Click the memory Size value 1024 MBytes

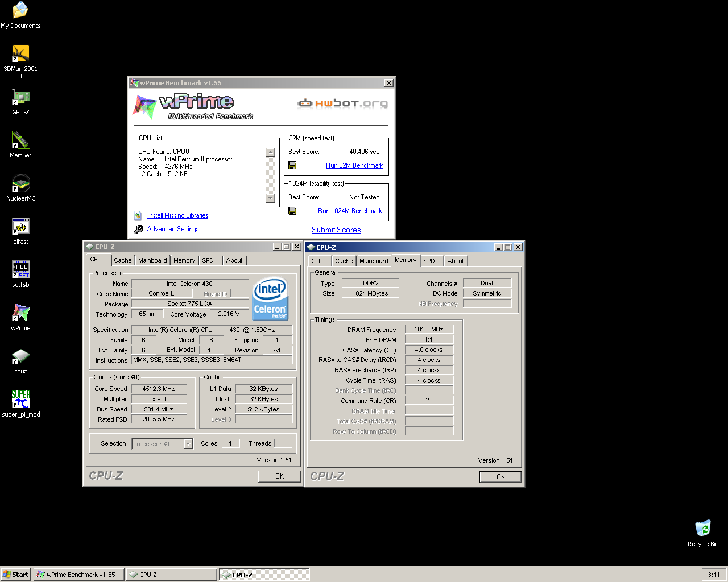tap(370, 293)
